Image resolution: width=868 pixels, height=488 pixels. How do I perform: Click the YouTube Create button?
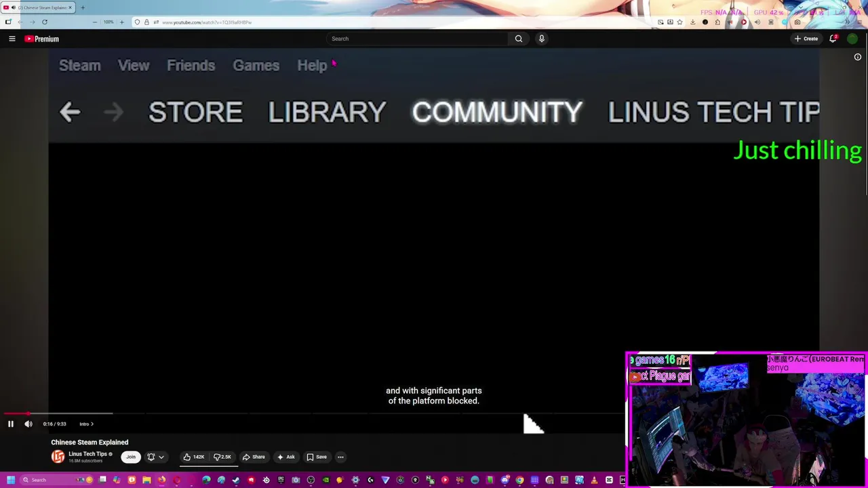click(x=806, y=39)
